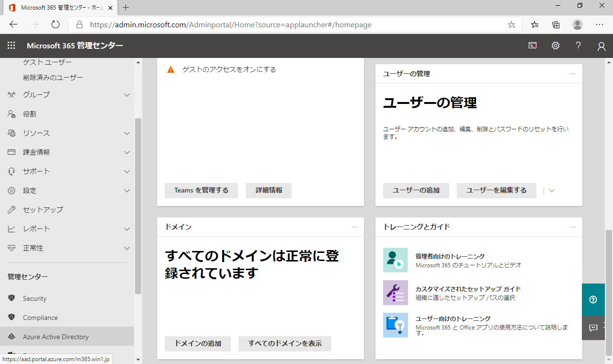The height and width of the screenshot is (364, 613).
Task: Click the ユーザーの追加 button
Action: click(x=416, y=191)
